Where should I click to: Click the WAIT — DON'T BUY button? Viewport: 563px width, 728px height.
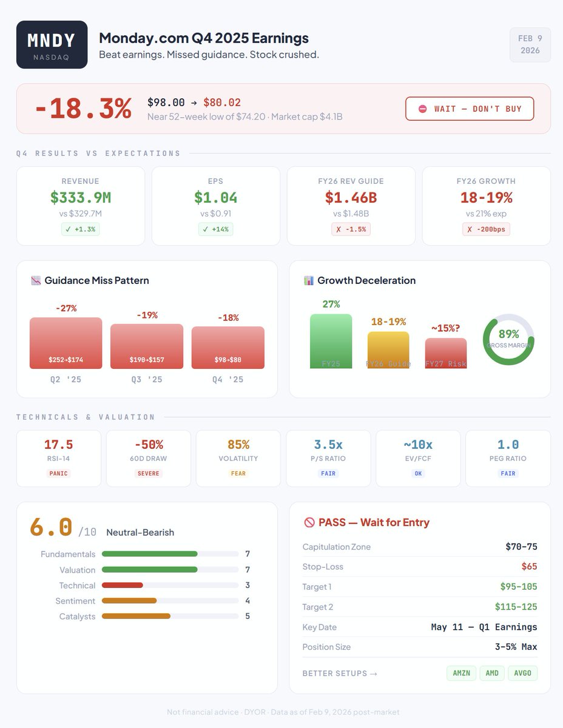point(470,109)
